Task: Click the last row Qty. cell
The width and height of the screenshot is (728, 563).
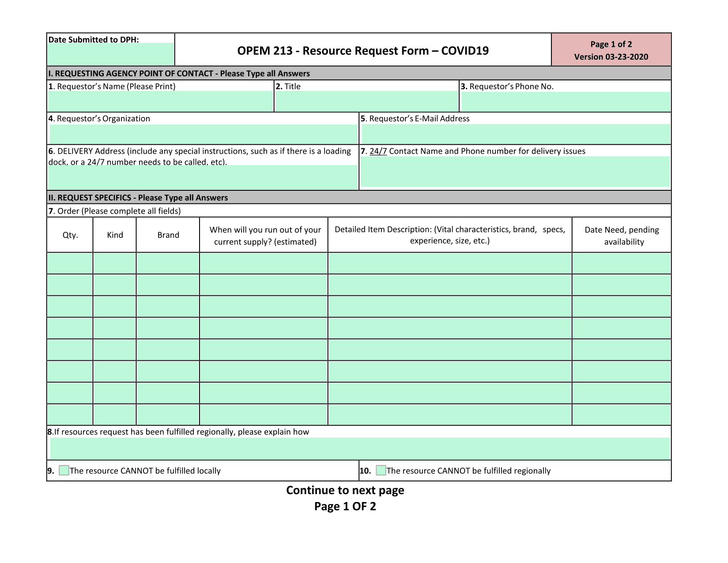Action: point(70,415)
